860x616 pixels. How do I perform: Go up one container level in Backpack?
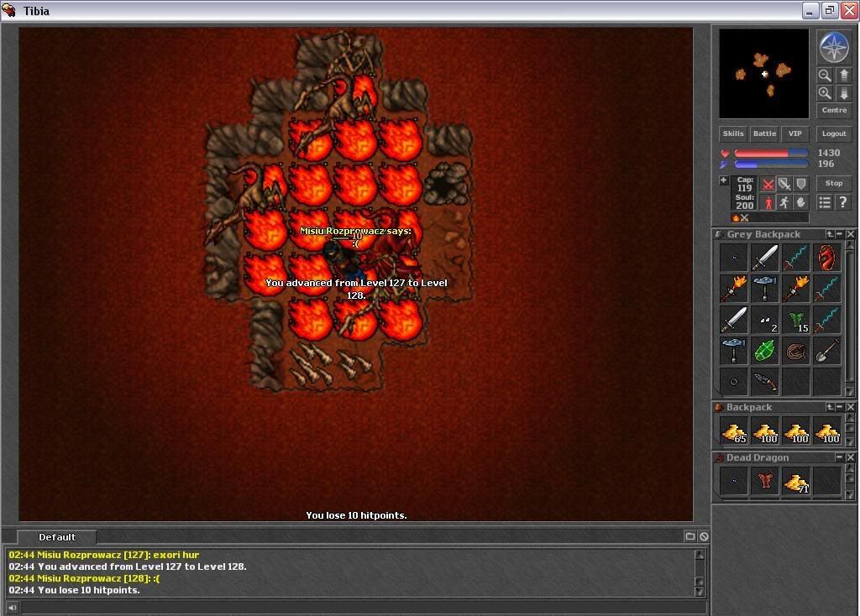(830, 407)
